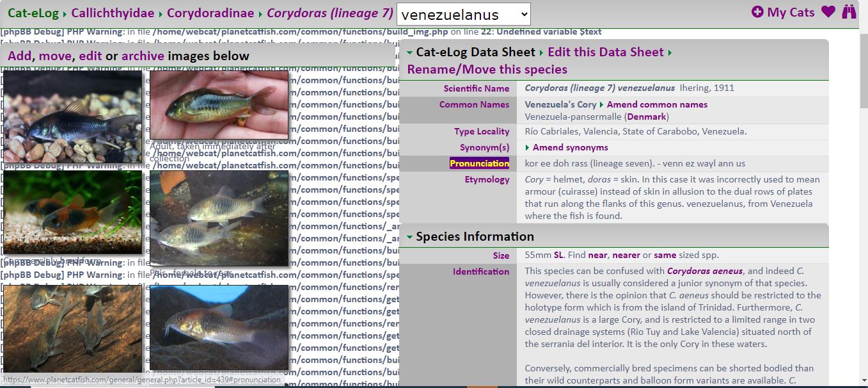
Task: Open search via the binoculars icon
Action: coord(849,12)
